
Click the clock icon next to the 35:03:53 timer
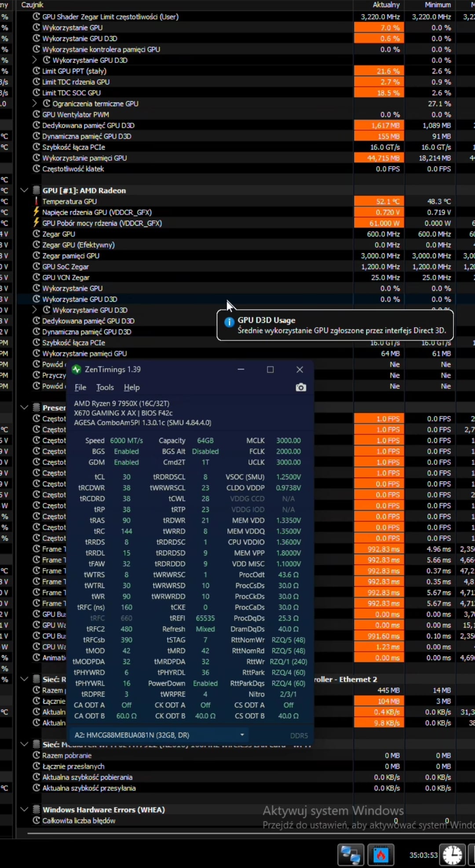(x=453, y=855)
